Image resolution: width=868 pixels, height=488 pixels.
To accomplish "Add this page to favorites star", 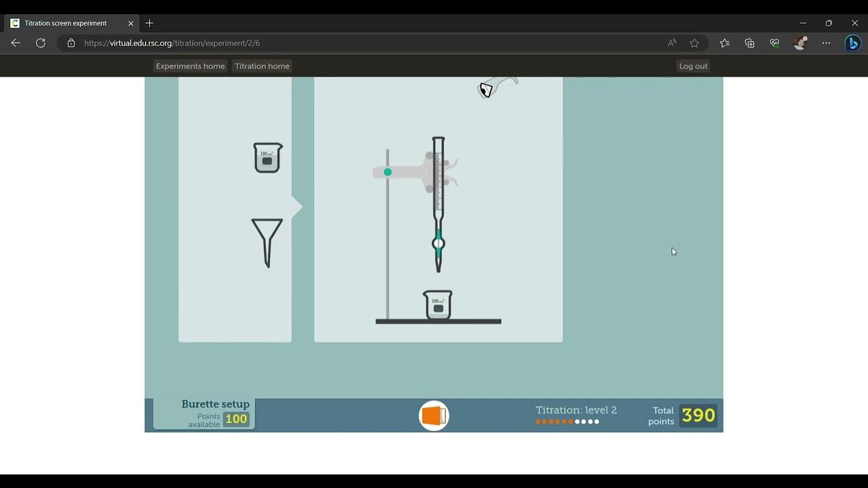I will [x=694, y=43].
